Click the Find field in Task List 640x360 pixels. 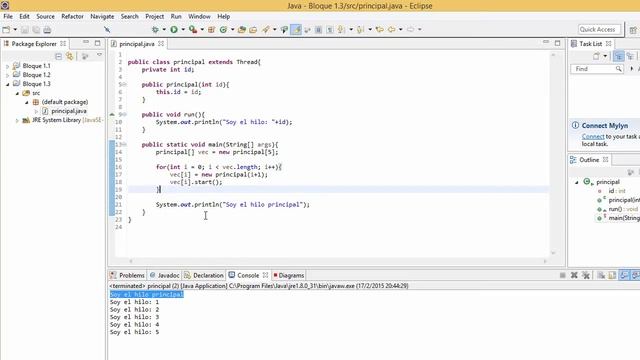(596, 69)
